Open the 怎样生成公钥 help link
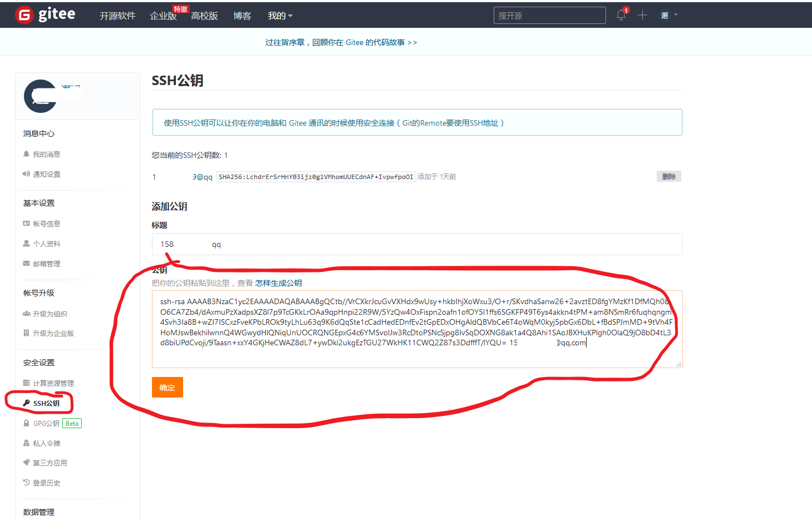Image resolution: width=812 pixels, height=521 pixels. pos(278,283)
